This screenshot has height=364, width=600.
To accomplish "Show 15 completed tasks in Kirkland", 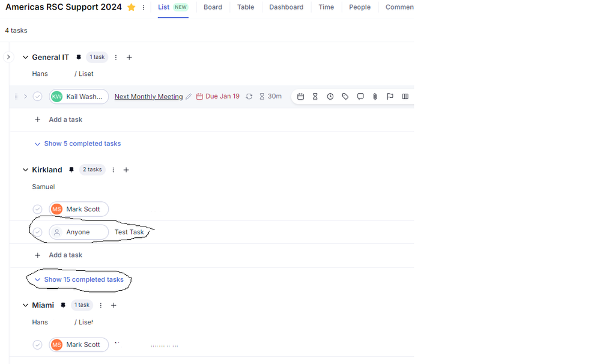I will 79,280.
